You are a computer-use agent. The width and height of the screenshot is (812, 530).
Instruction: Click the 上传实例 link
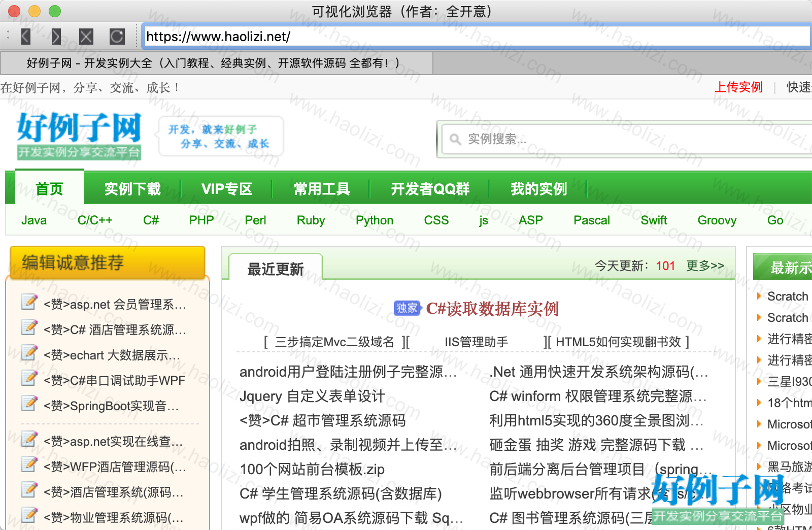point(738,87)
